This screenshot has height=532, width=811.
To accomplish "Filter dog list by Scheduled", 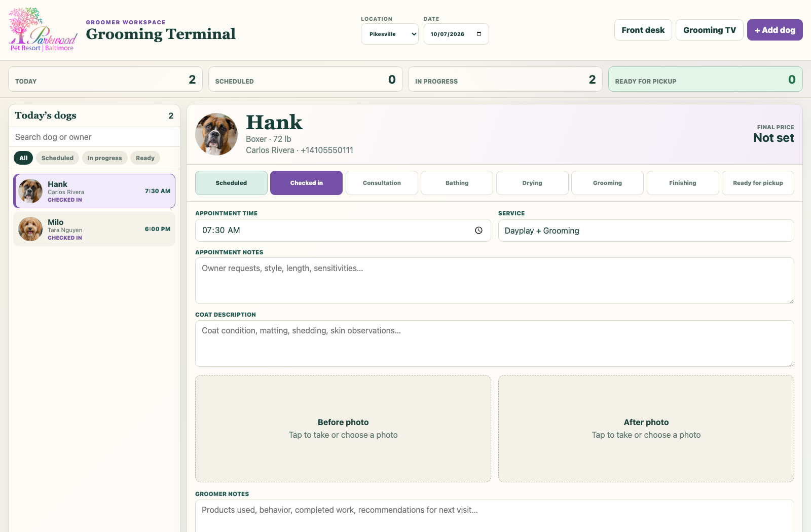I will click(x=57, y=158).
